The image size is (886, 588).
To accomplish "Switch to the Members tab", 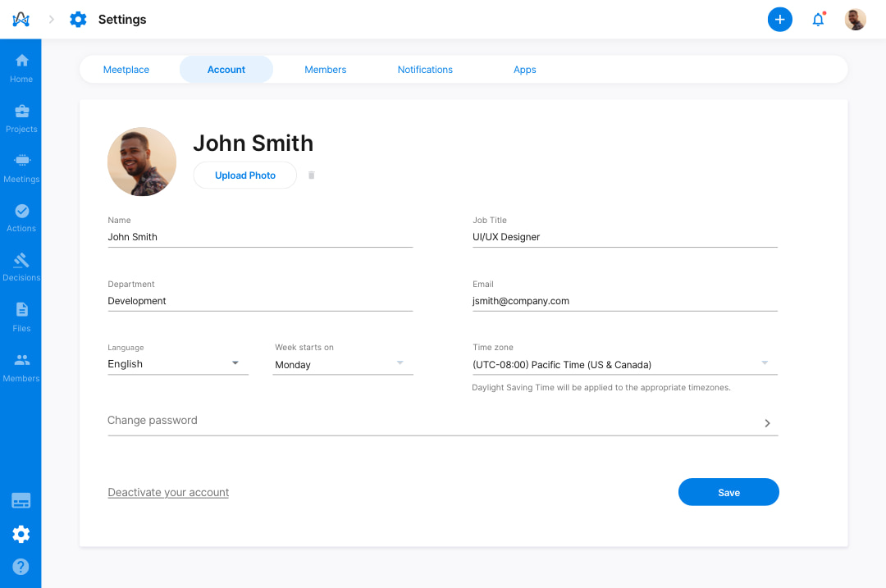I will (x=326, y=70).
